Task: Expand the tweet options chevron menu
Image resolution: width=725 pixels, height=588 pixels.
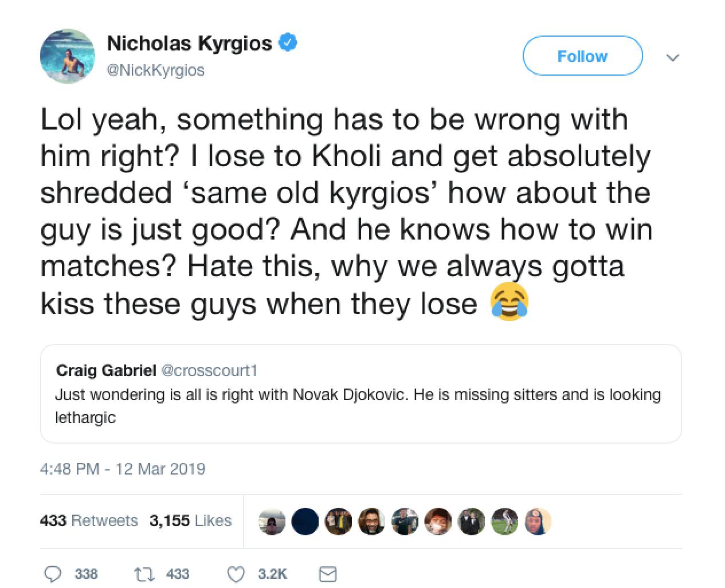Action: [x=673, y=57]
